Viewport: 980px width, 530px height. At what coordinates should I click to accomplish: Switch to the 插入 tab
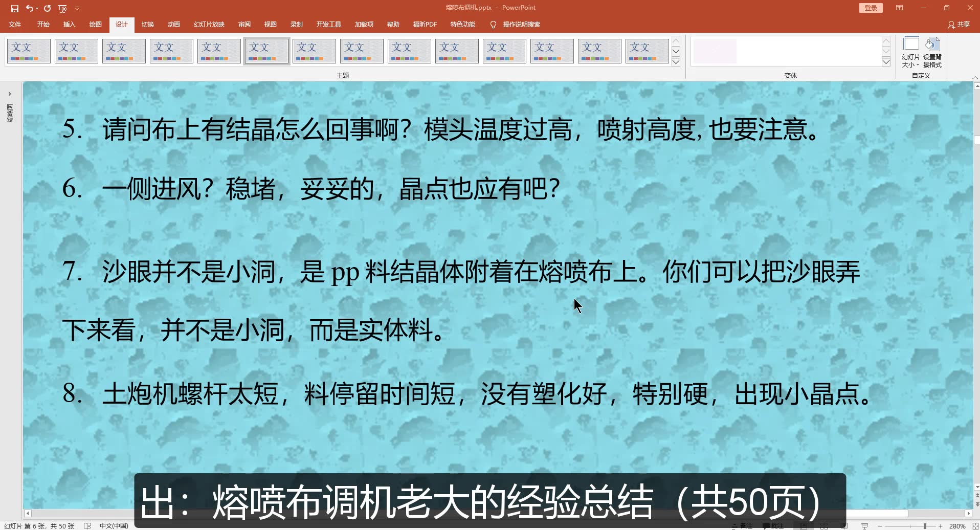(x=69, y=25)
